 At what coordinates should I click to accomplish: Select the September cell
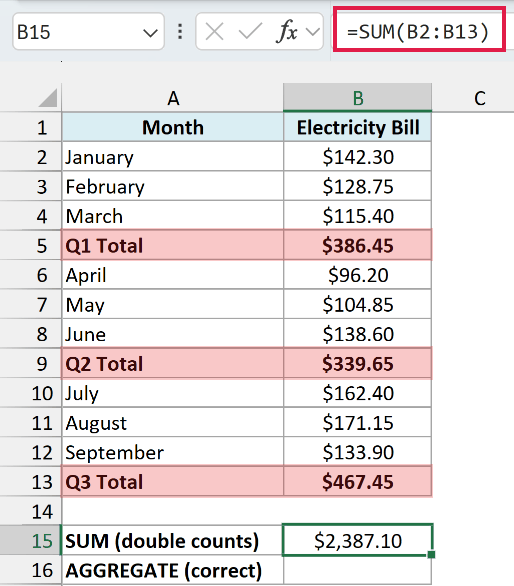(x=173, y=452)
